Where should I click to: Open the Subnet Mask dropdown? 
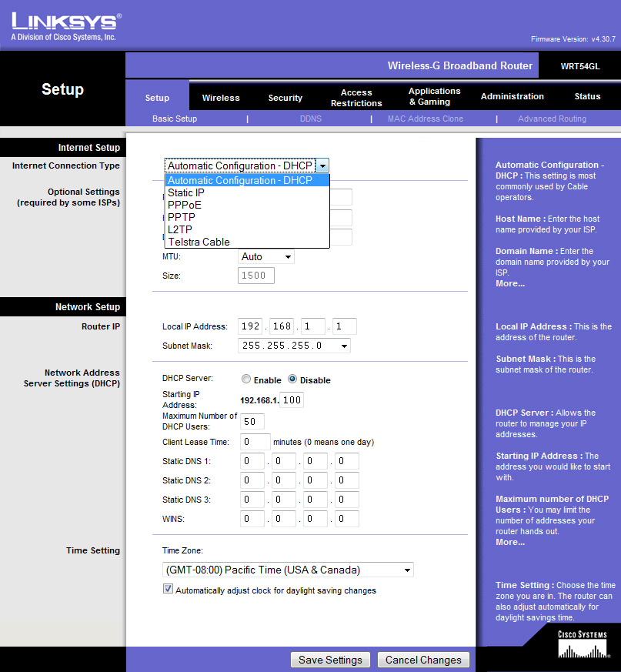pyautogui.click(x=294, y=346)
